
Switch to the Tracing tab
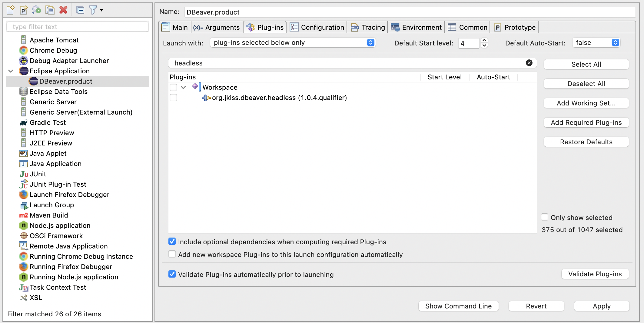tap(368, 27)
